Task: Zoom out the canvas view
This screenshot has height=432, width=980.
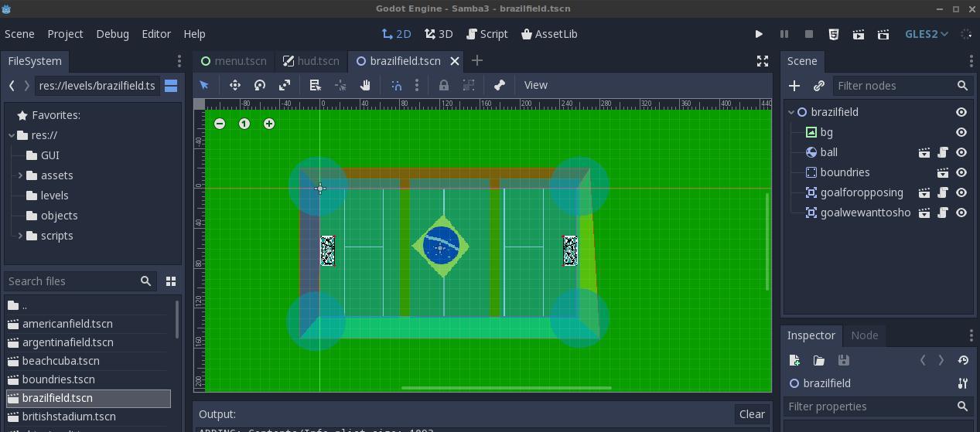Action: (220, 124)
